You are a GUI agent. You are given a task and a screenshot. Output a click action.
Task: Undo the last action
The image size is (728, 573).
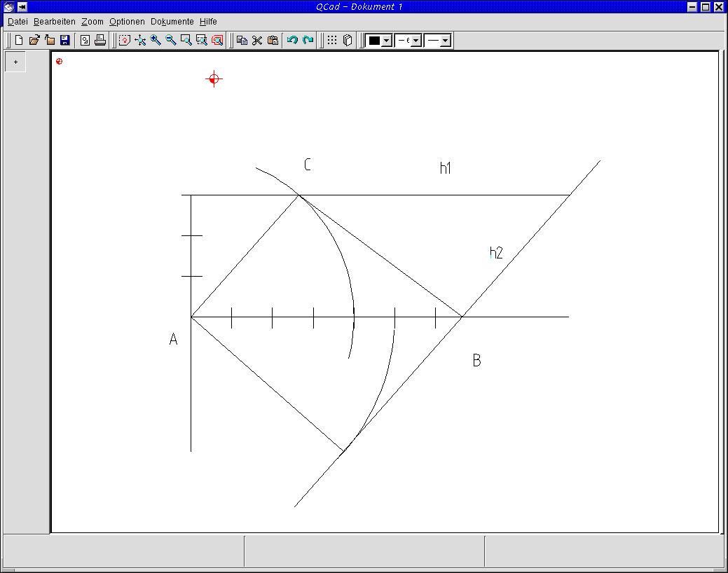point(292,41)
